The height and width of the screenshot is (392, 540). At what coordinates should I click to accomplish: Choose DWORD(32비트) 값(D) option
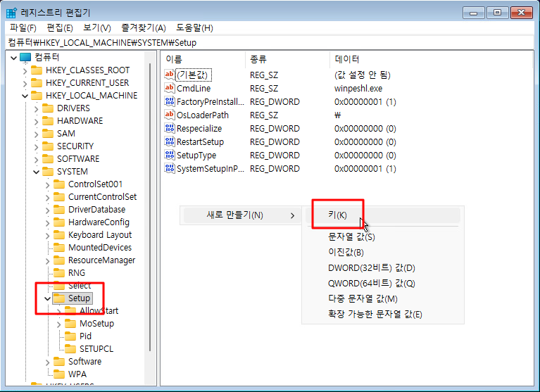pyautogui.click(x=382, y=267)
